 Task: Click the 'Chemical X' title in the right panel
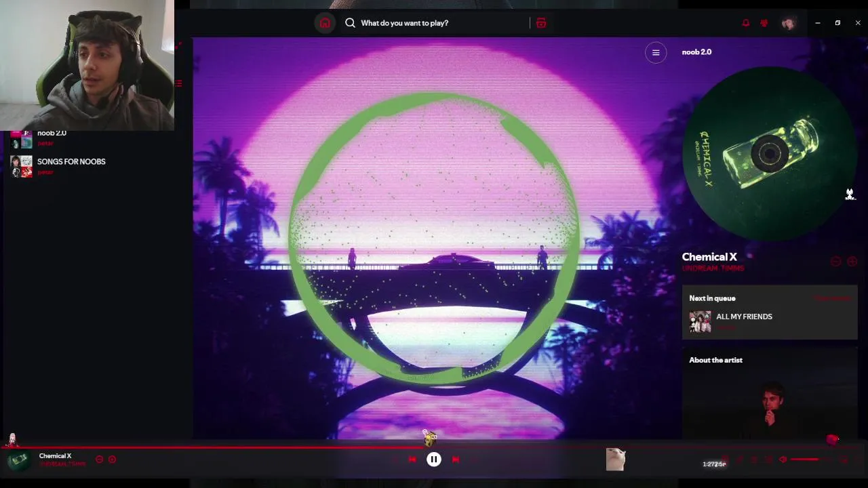(x=709, y=257)
